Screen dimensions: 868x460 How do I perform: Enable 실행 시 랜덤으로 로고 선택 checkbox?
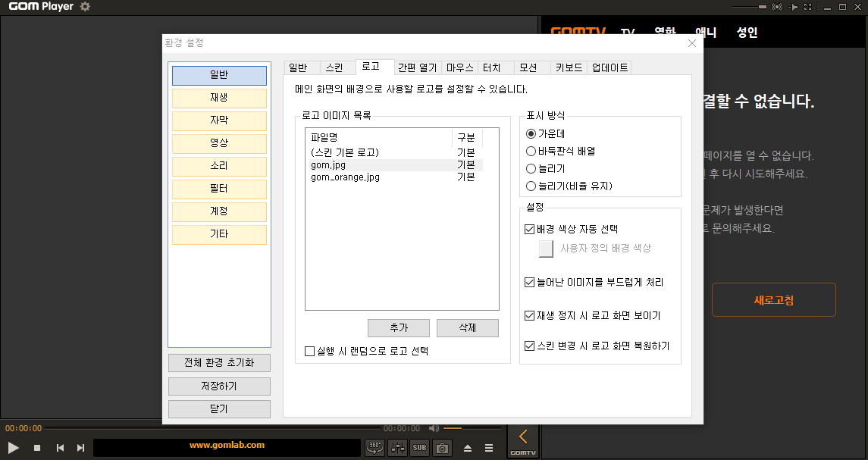coord(309,350)
